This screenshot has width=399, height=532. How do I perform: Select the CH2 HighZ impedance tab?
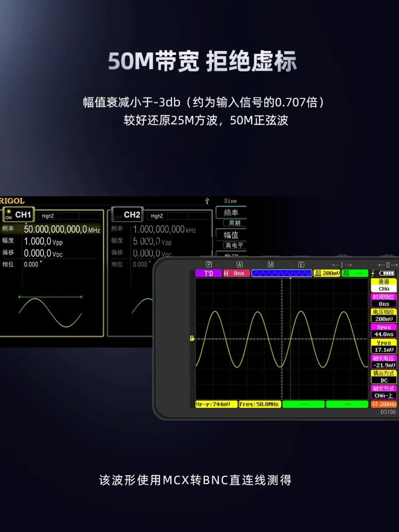click(157, 216)
